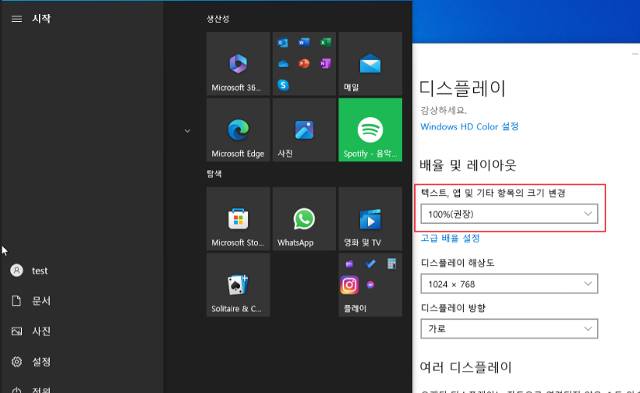Click the Skype icon in Office folder tile
This screenshot has height=393, width=640.
283,85
